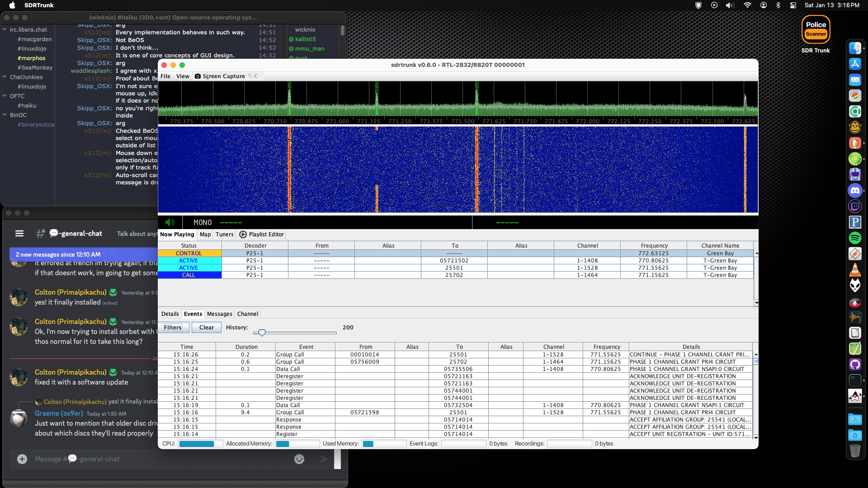Switch to the Tuners tab
Viewport: 868px width, 488px height.
(224, 235)
